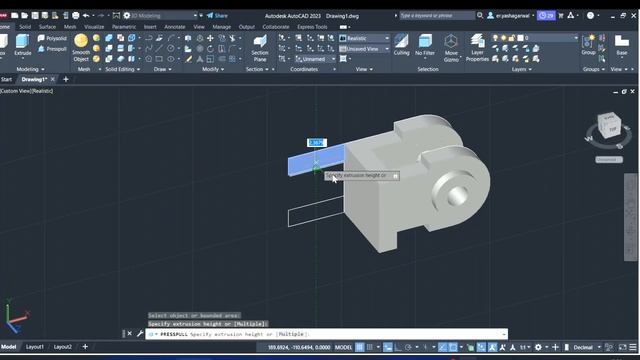Switch to the Annotate ribbon tab
This screenshot has height=360, width=640.
pos(175,27)
